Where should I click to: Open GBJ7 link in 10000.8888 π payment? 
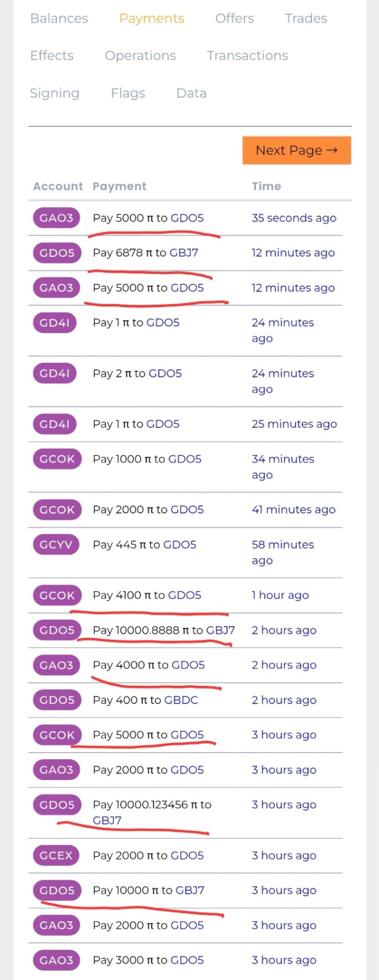[x=220, y=630]
